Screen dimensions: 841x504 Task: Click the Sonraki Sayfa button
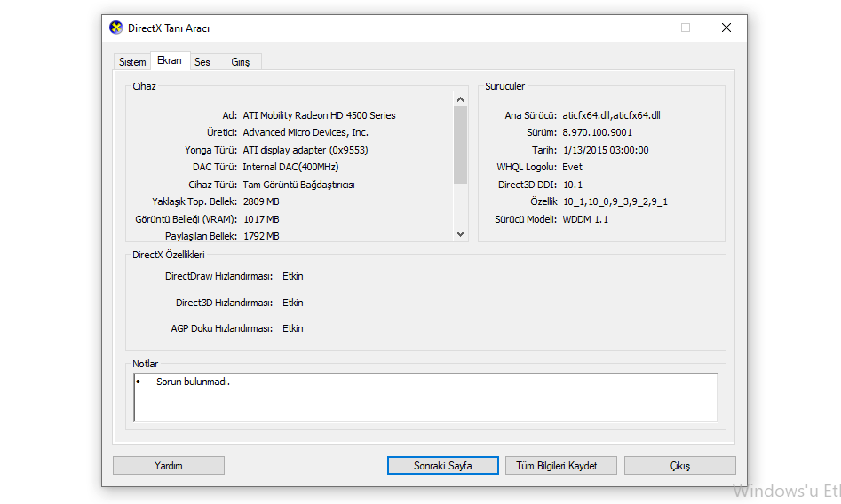442,465
